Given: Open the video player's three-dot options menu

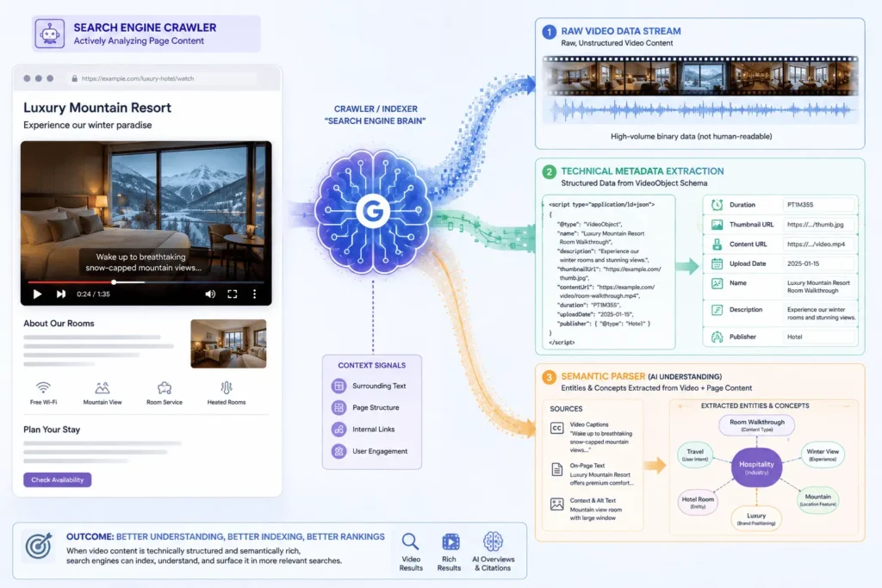Looking at the screenshot, I should [254, 294].
